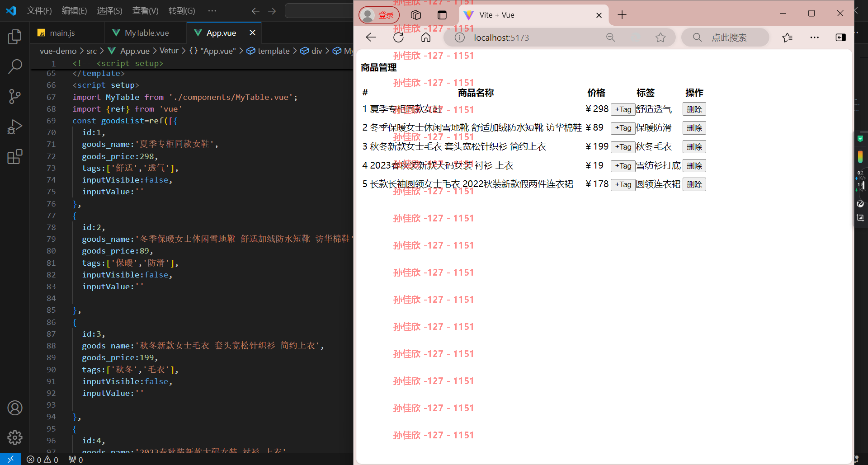Screen dimensions: 868x465
Task: Open the 转到(G) menu
Action: (182, 10)
